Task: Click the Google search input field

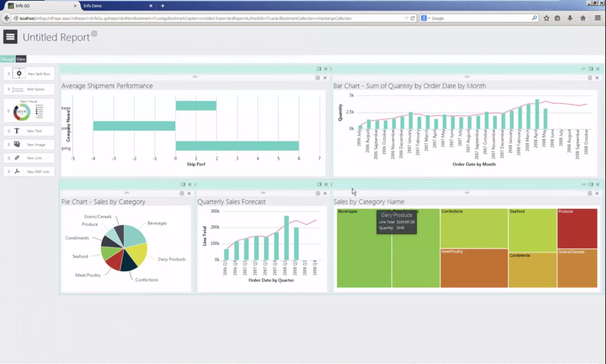Action: point(480,18)
